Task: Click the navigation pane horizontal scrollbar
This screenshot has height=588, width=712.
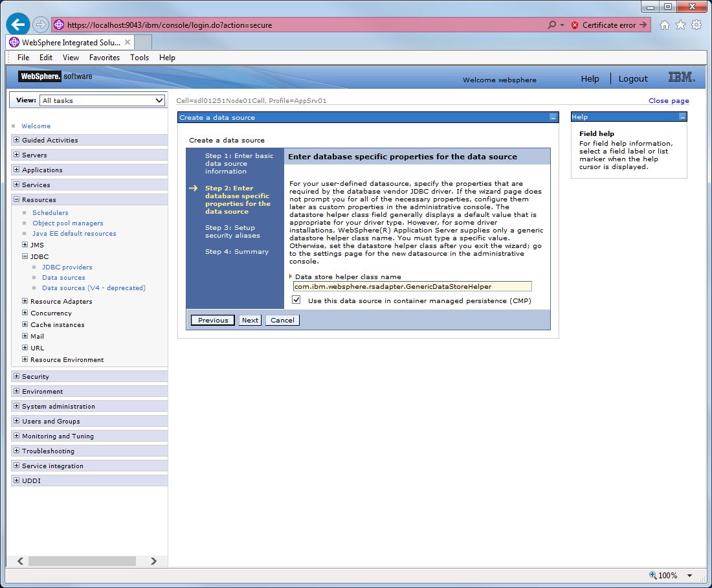Action: 82,561
